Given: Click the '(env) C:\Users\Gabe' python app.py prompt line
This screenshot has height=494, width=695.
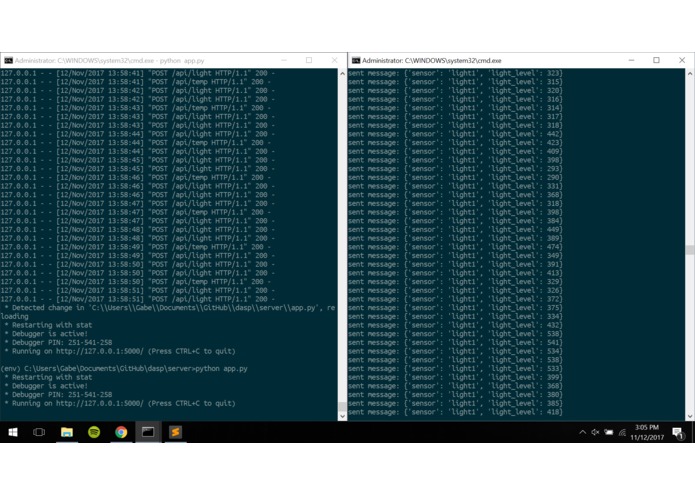Looking at the screenshot, I should [124, 369].
